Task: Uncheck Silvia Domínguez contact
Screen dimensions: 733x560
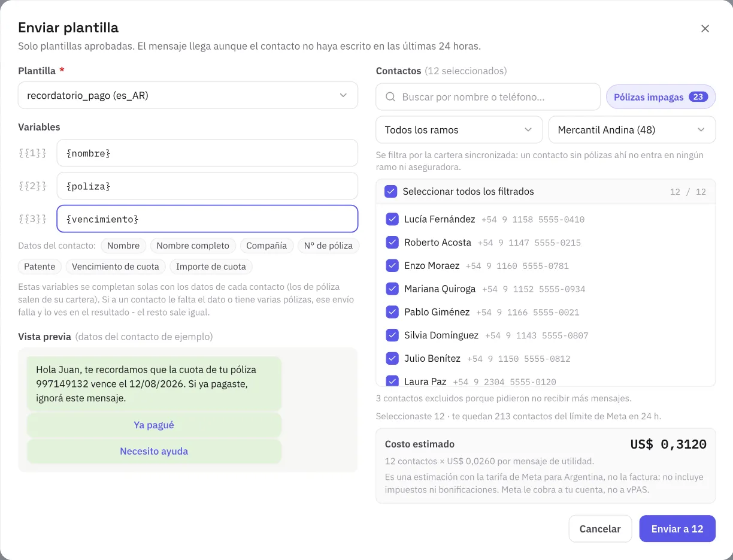Action: pyautogui.click(x=392, y=335)
